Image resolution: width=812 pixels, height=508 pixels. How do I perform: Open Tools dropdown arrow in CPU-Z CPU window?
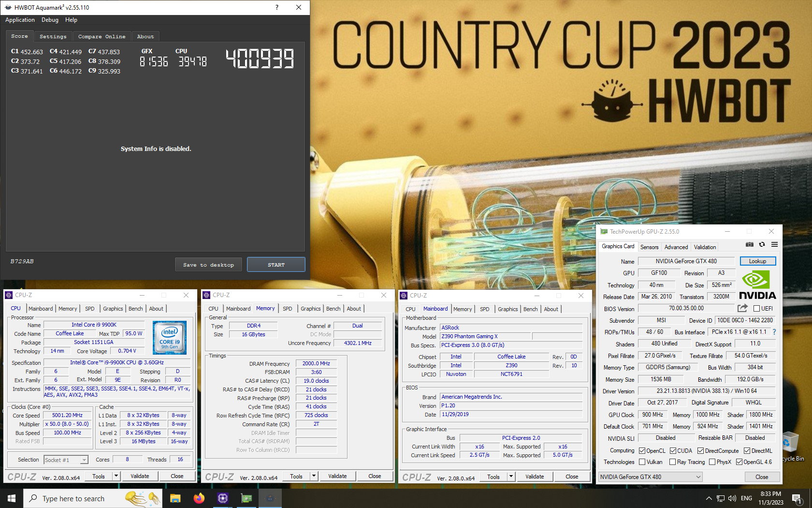[x=116, y=476]
